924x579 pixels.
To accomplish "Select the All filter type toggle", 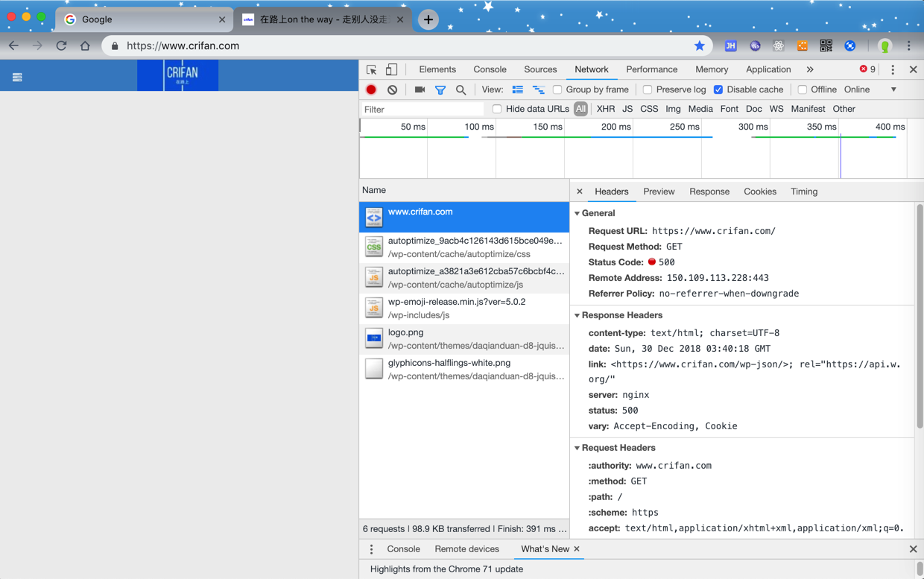I will pos(580,109).
